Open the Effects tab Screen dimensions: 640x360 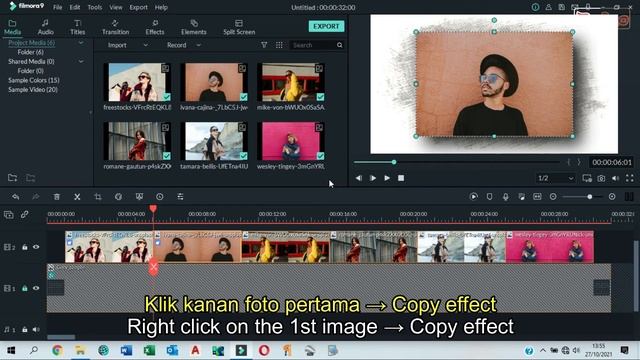(155, 27)
